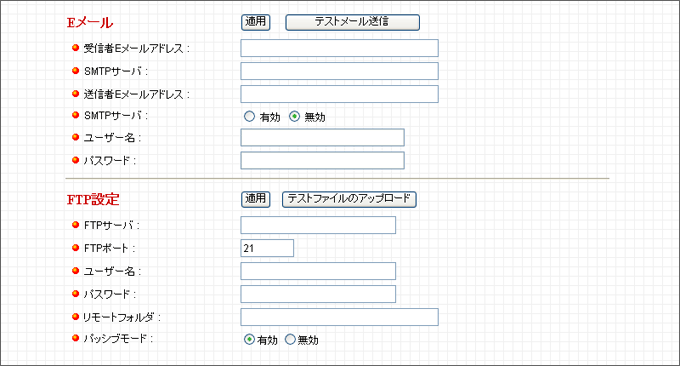Click the 適用 button in Eメール section
This screenshot has height=366, width=680.
coord(255,22)
